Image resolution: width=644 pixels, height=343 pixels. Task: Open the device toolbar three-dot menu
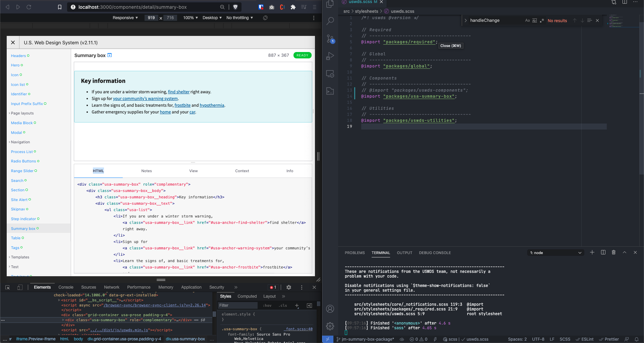point(314,18)
